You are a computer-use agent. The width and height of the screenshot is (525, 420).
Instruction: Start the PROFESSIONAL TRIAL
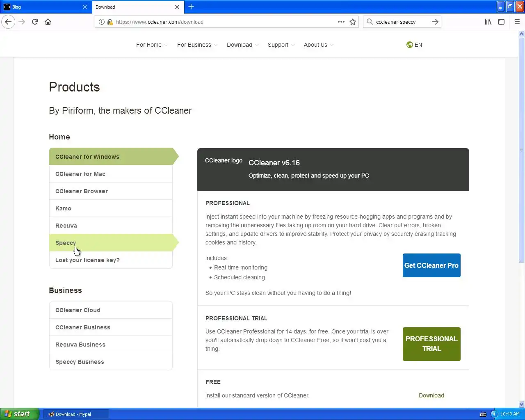pos(431,344)
